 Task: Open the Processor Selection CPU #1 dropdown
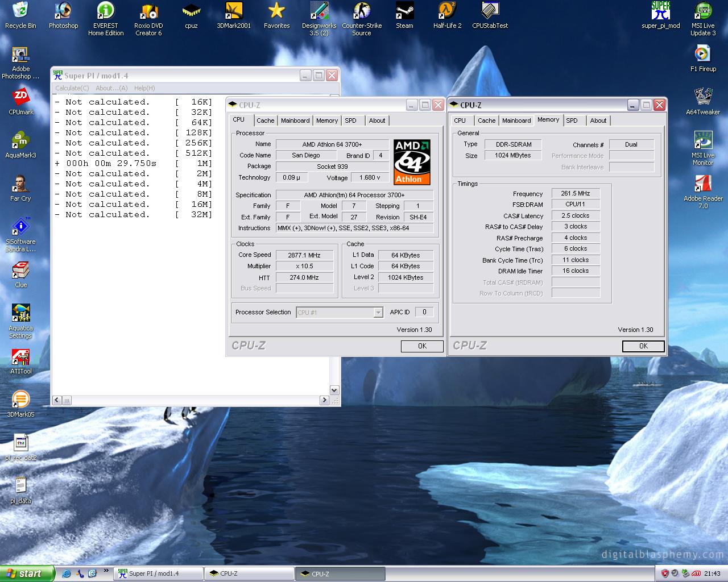coord(340,312)
